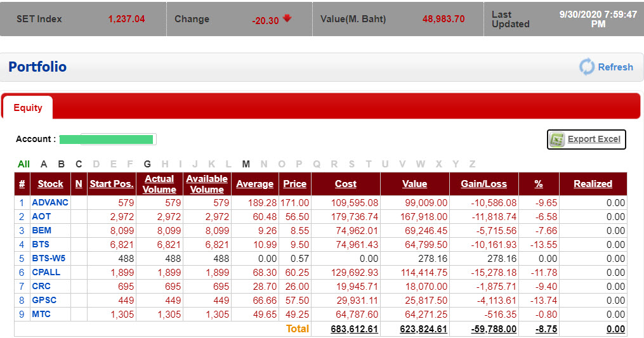The image size is (644, 338).
Task: Sort by Price column header
Action: [x=294, y=184]
